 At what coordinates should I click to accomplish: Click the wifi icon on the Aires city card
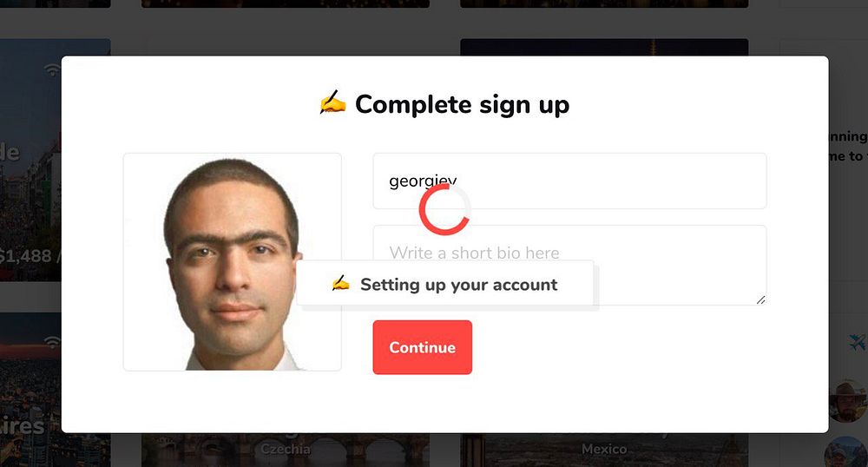[x=53, y=342]
